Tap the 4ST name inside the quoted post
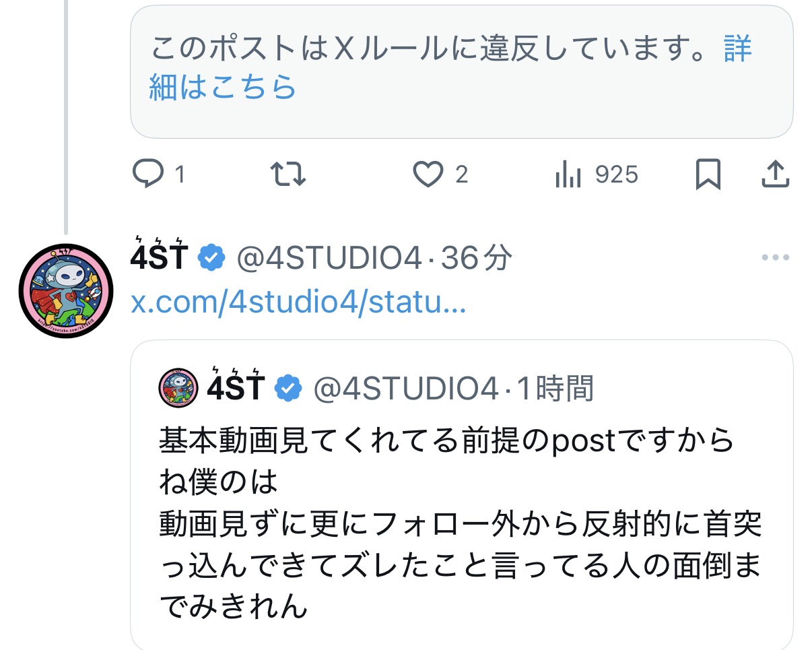The image size is (812, 650). tap(234, 388)
